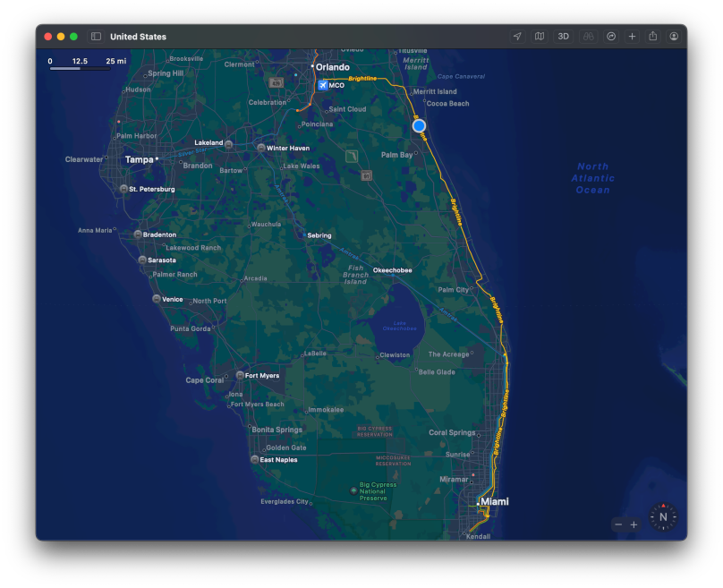
Task: Switch to 3D view
Action: [563, 37]
